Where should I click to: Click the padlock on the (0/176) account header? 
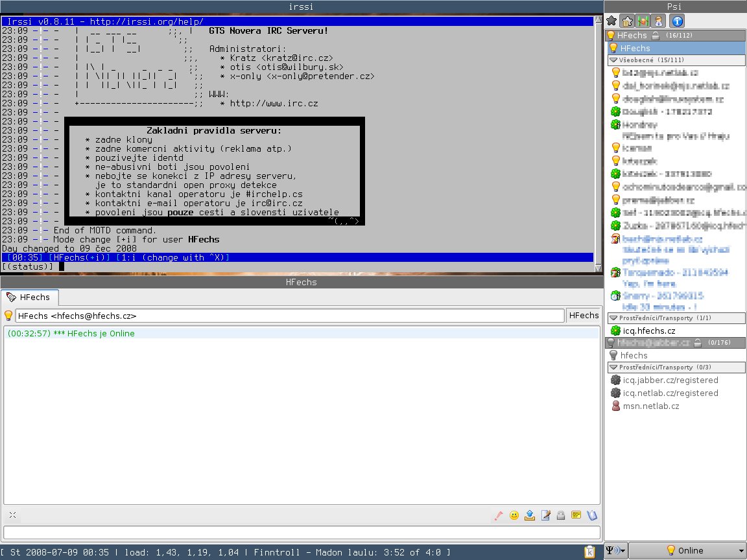point(698,342)
